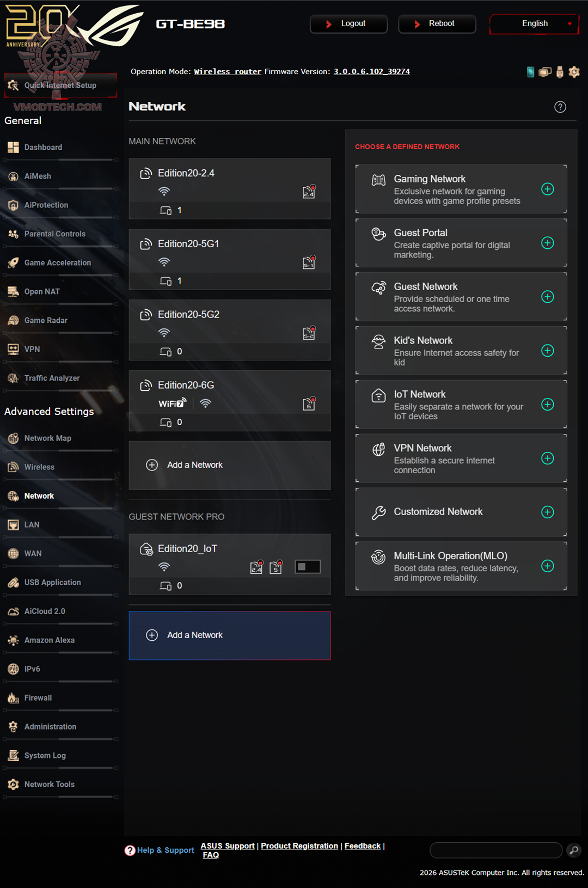Add the IoT Network with its plus icon
Viewport: 588px width, 888px height.
(x=548, y=405)
